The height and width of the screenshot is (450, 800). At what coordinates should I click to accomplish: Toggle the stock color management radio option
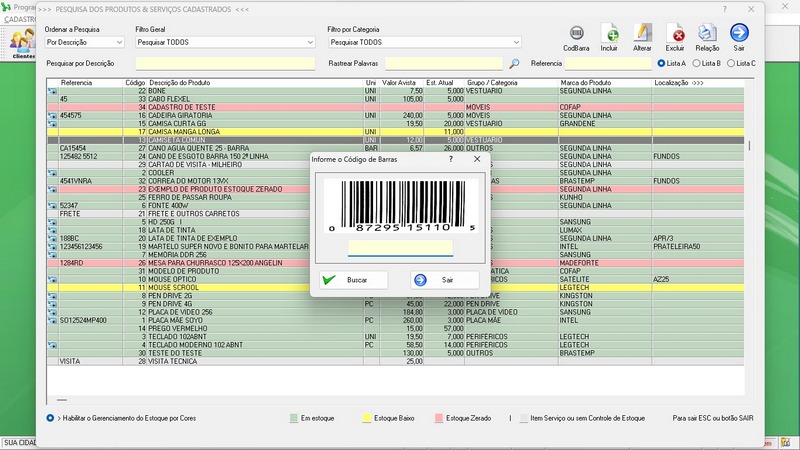click(x=50, y=417)
